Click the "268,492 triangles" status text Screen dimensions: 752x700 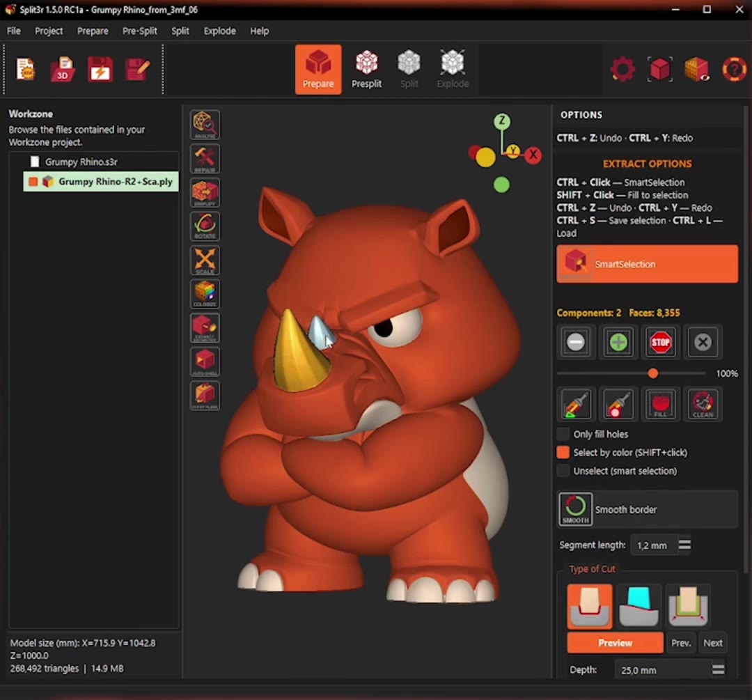click(x=44, y=669)
